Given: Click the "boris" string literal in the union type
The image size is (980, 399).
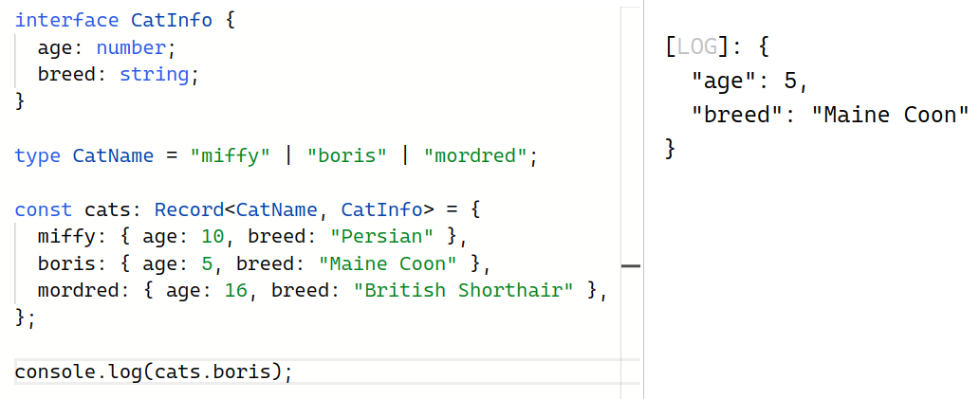Looking at the screenshot, I should pos(347,155).
